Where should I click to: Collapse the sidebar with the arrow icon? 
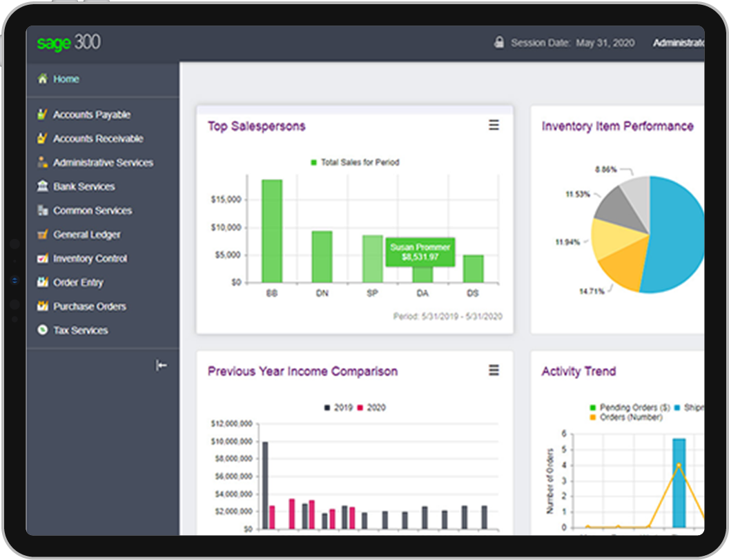[161, 365]
